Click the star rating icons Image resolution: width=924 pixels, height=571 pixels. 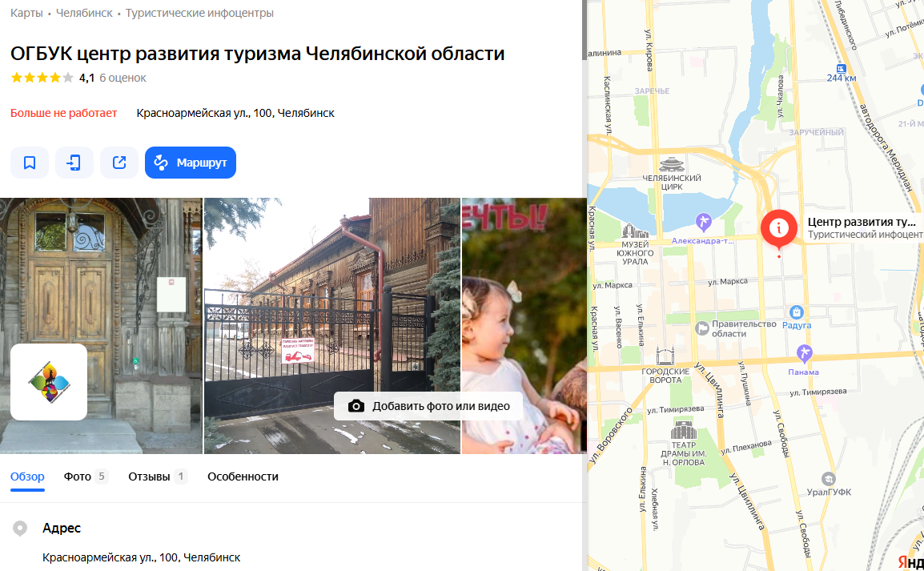click(x=42, y=78)
